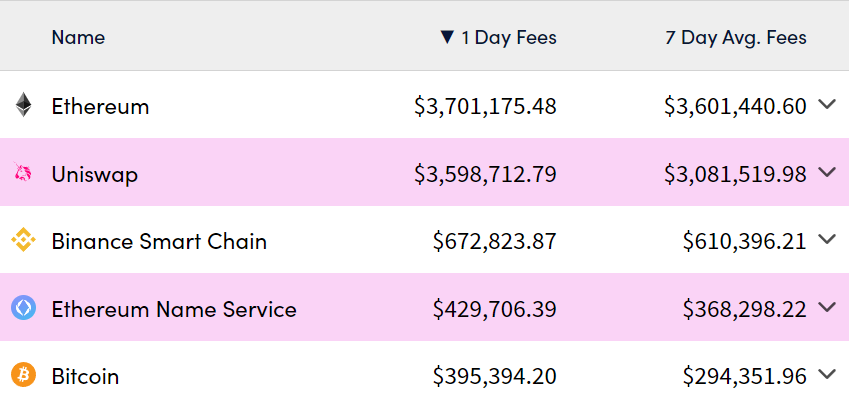Sort by 1 Day Fees column
The height and width of the screenshot is (408, 849).
pyautogui.click(x=508, y=38)
